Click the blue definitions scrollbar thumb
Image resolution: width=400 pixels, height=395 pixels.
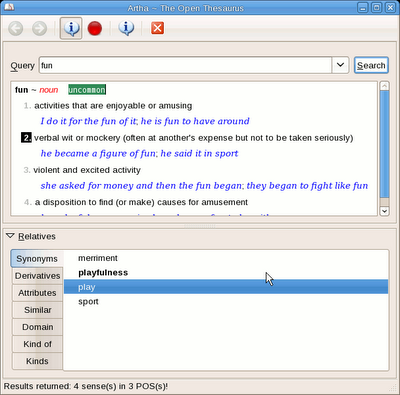(384, 144)
